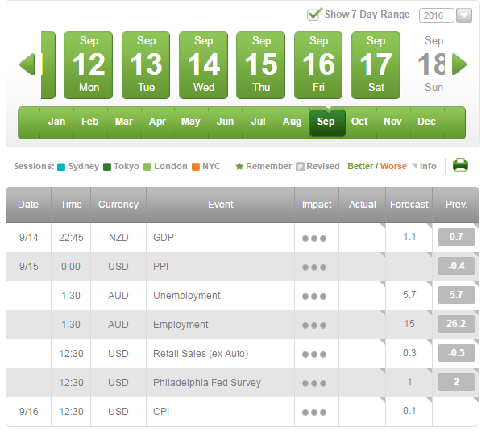Click the Tokyo session color swatch
This screenshot has width=498, height=448.
[107, 167]
